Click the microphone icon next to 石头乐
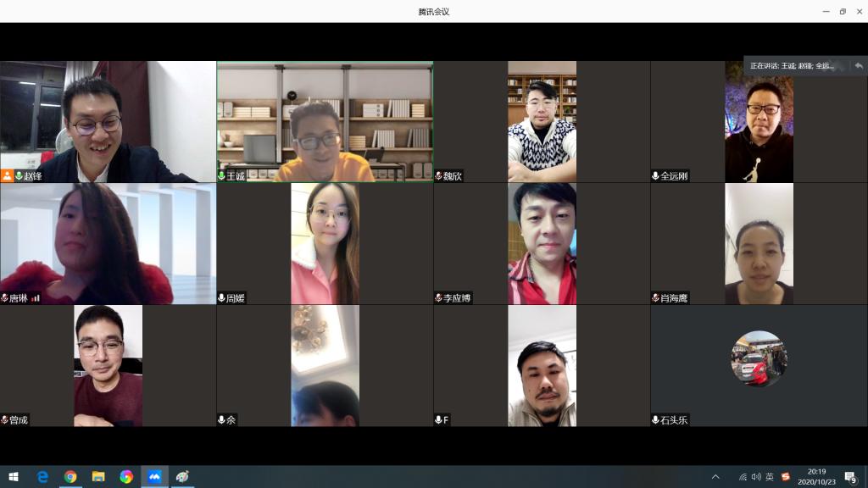 [x=655, y=420]
